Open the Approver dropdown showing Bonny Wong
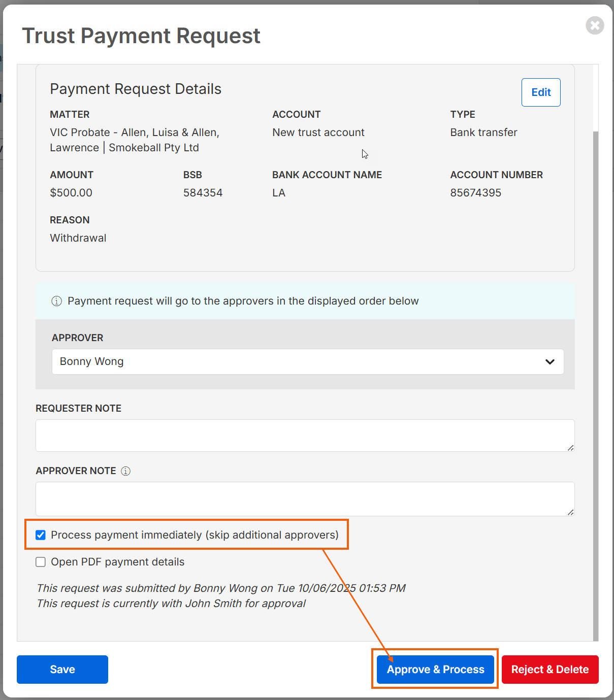 308,361
